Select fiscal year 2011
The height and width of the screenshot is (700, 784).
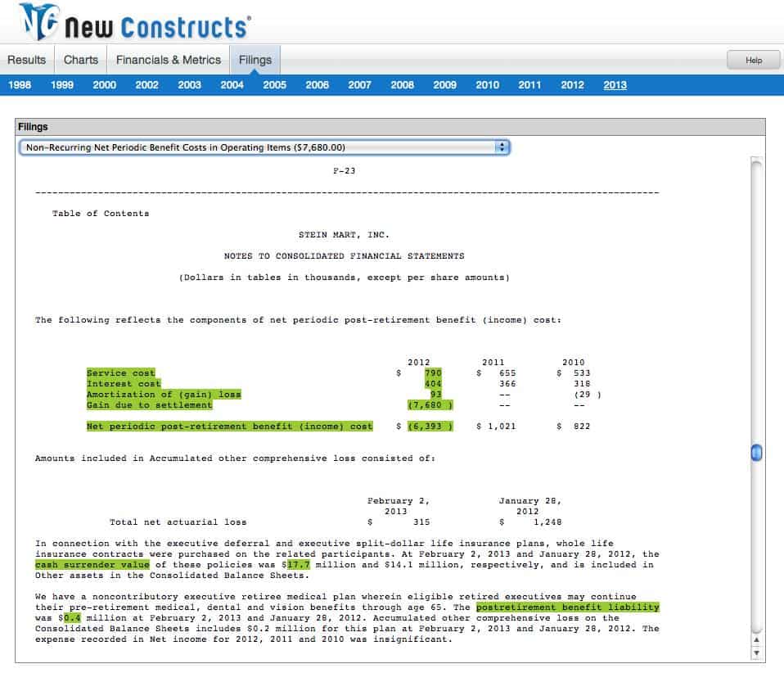[x=530, y=85]
